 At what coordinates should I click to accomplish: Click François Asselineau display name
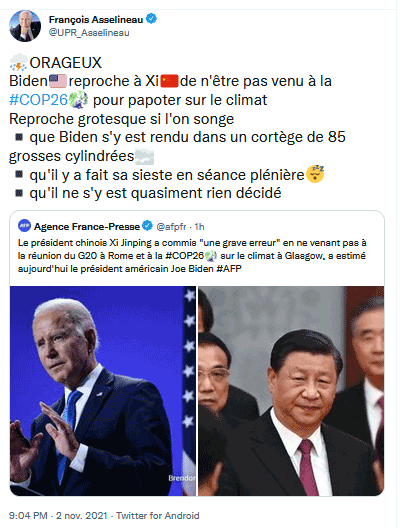point(96,20)
